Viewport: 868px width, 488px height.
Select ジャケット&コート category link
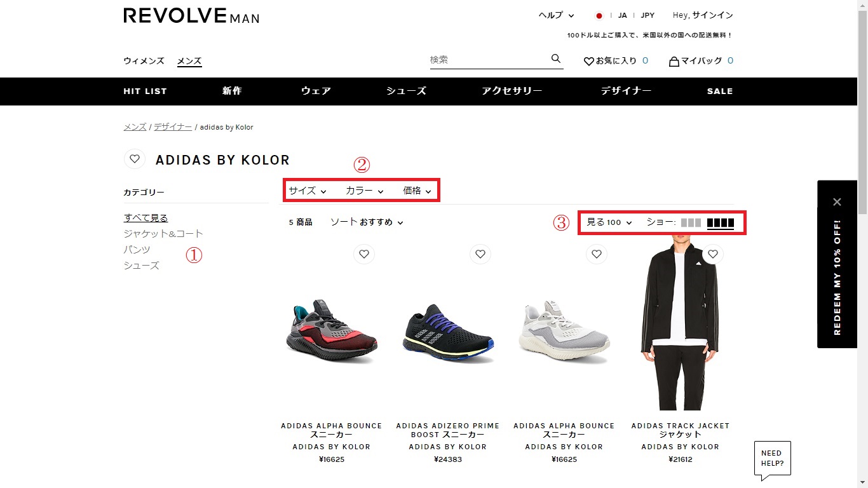pyautogui.click(x=163, y=234)
